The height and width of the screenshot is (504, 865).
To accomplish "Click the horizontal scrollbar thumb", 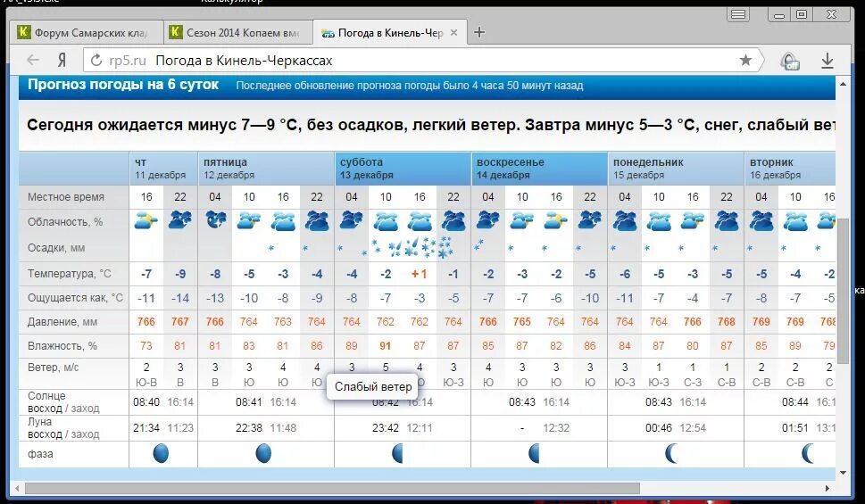I will tap(332, 488).
